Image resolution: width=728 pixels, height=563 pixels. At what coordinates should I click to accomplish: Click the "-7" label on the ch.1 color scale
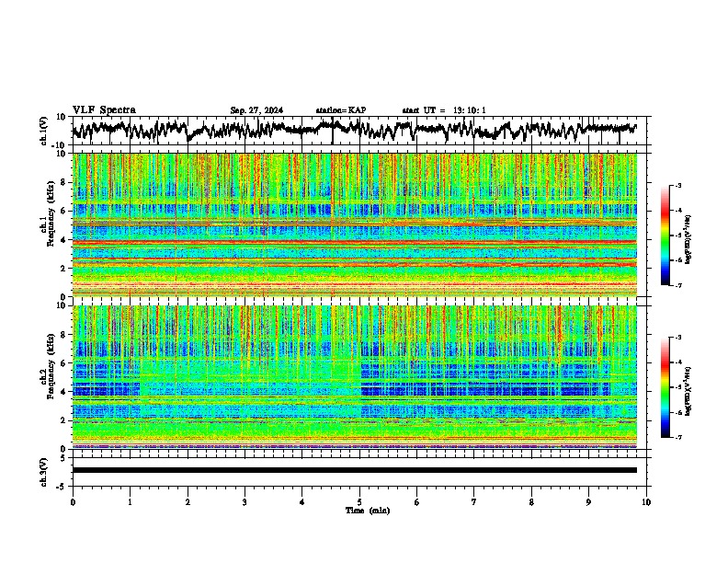point(677,285)
